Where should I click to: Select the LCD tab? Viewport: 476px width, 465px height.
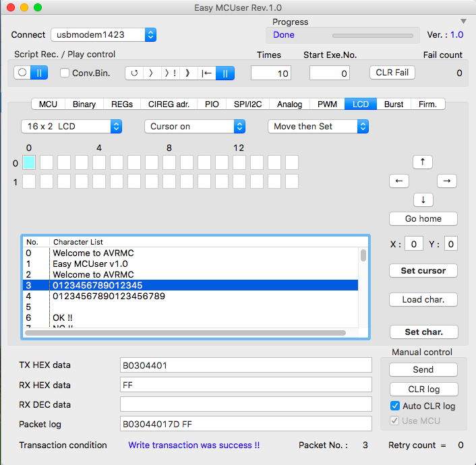[x=361, y=104]
